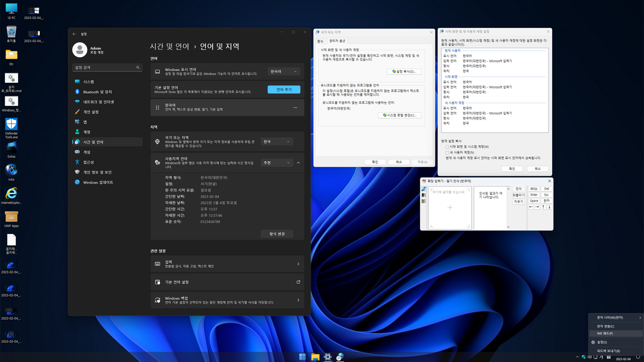The image size is (644, 362).
Task: Click 시스템 로캘 변경(C)... button
Action: click(x=399, y=115)
